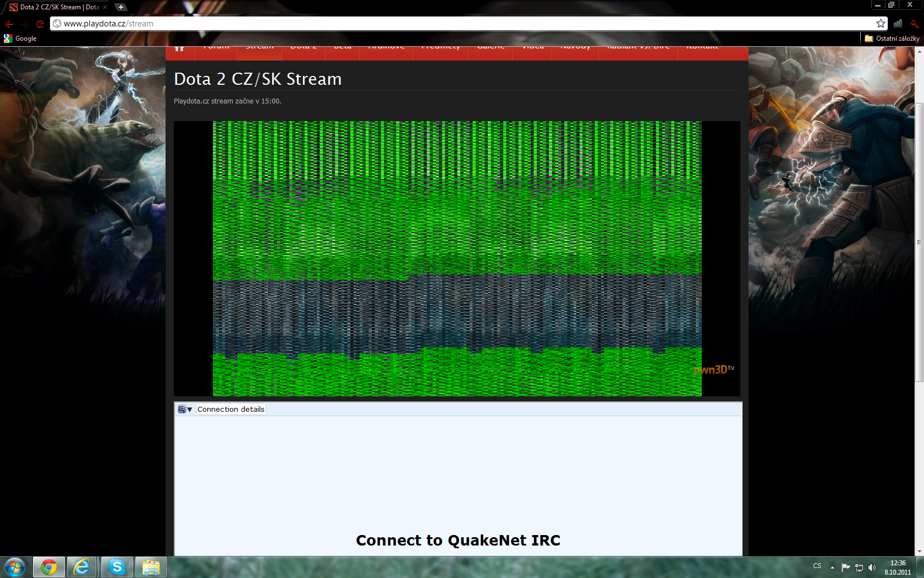Open Skype from the taskbar

point(117,567)
